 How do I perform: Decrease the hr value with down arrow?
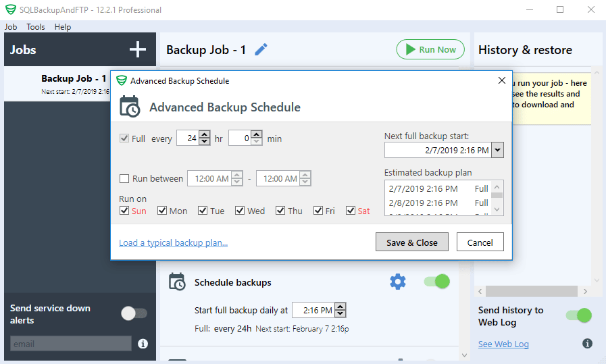(205, 141)
